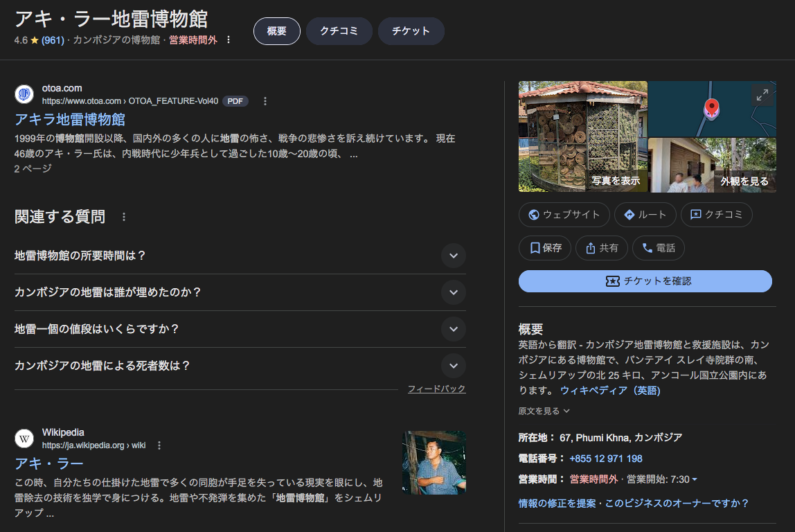
Task: Click the チケットを確認 button
Action: 645,281
